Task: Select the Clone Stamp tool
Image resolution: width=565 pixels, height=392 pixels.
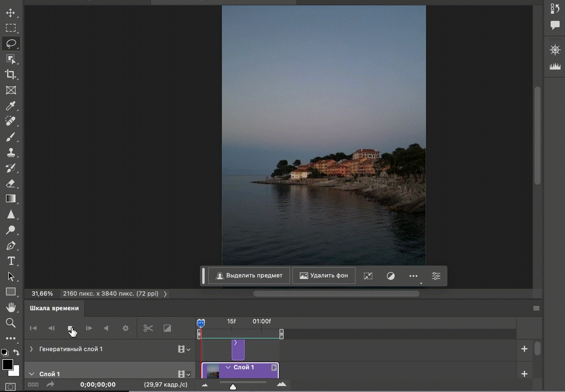Action: click(11, 152)
